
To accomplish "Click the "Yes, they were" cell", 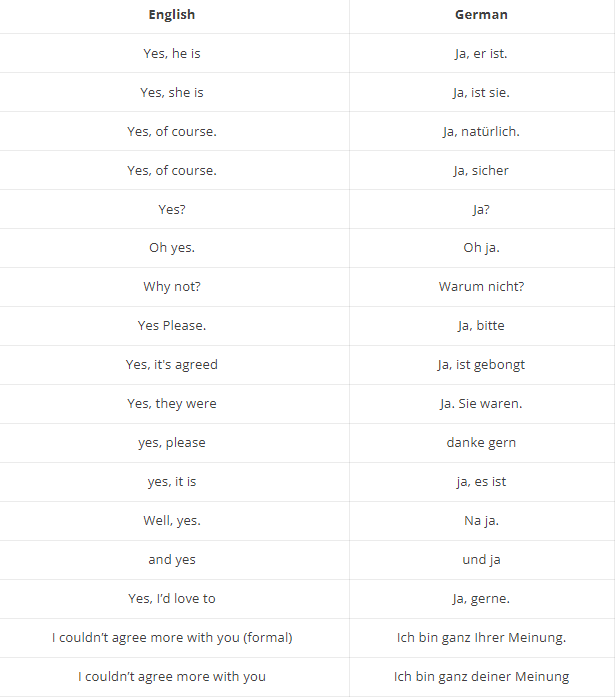I will click(x=172, y=404).
